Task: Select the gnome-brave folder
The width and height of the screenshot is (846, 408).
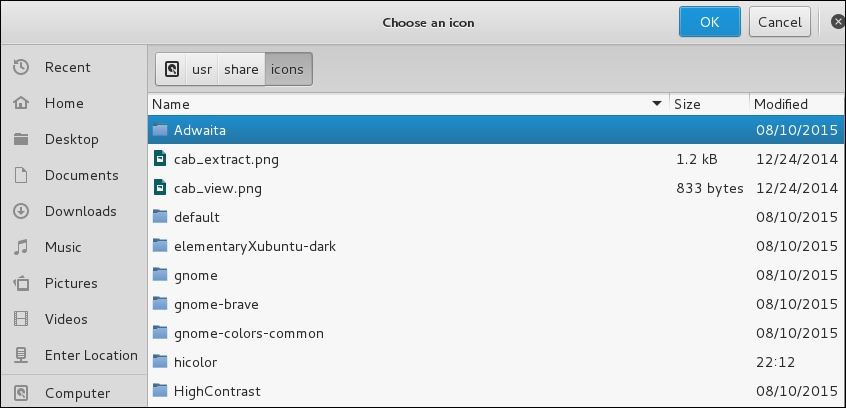Action: point(496,304)
